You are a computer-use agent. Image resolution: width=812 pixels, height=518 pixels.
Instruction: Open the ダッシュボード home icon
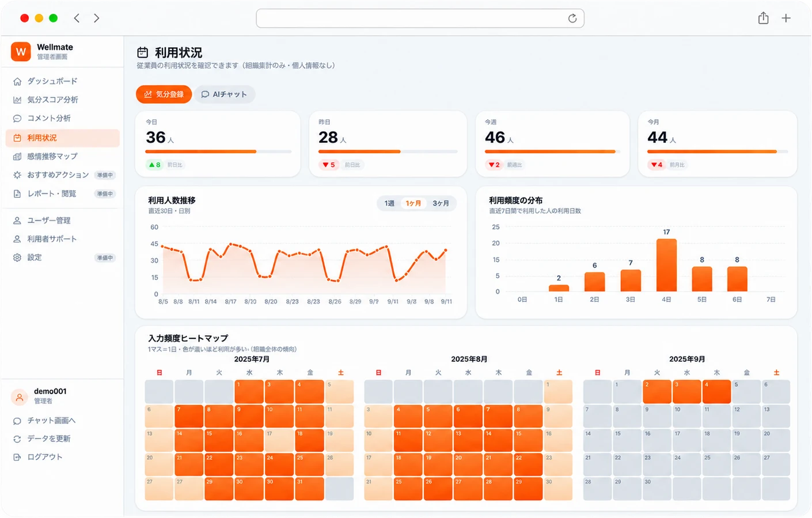(x=17, y=81)
